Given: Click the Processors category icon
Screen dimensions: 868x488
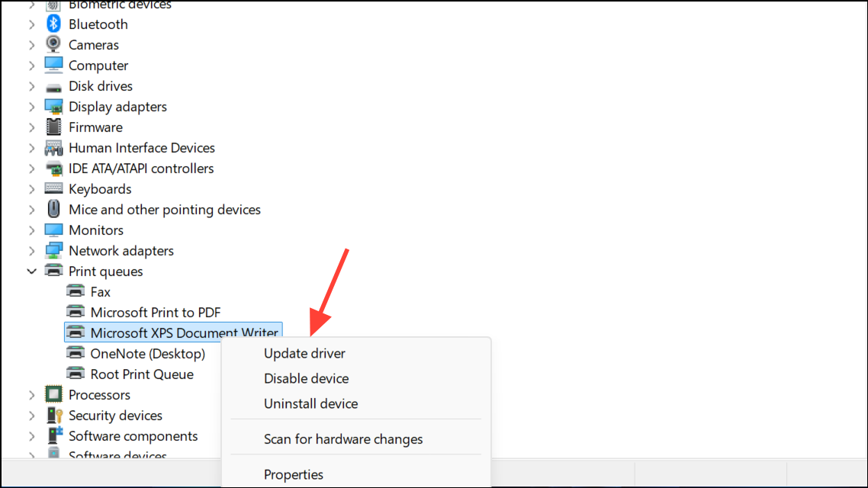Looking at the screenshot, I should [53, 394].
